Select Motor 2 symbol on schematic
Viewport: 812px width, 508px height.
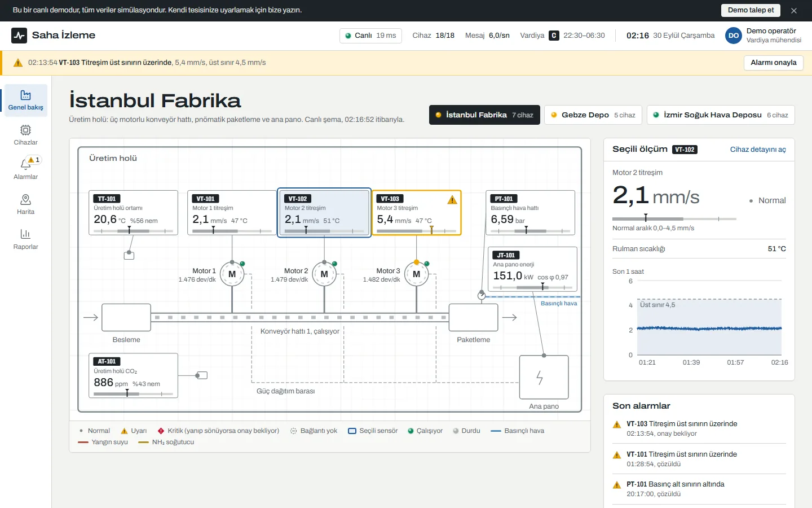coord(324,274)
